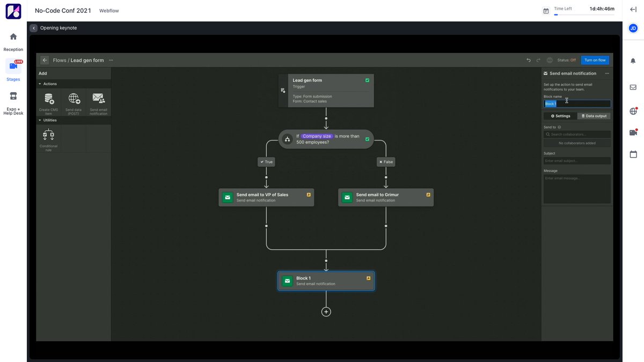Open the more options dots after Lead gen form
The width and height of the screenshot is (644, 362).
111,60
